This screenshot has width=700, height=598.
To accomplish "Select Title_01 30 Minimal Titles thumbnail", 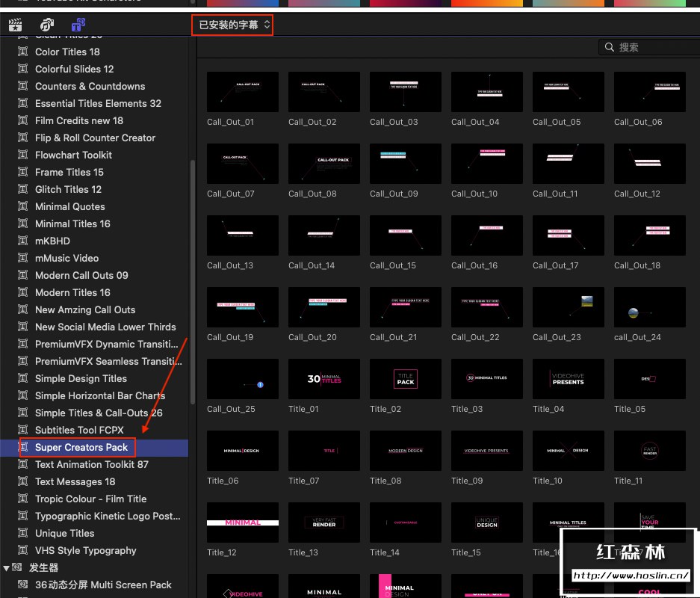I will click(x=324, y=379).
